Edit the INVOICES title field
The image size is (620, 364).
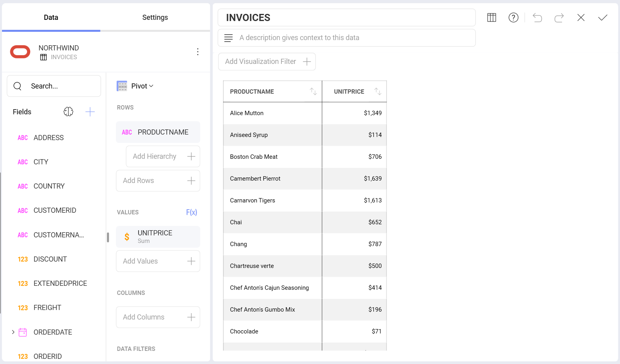pos(347,17)
